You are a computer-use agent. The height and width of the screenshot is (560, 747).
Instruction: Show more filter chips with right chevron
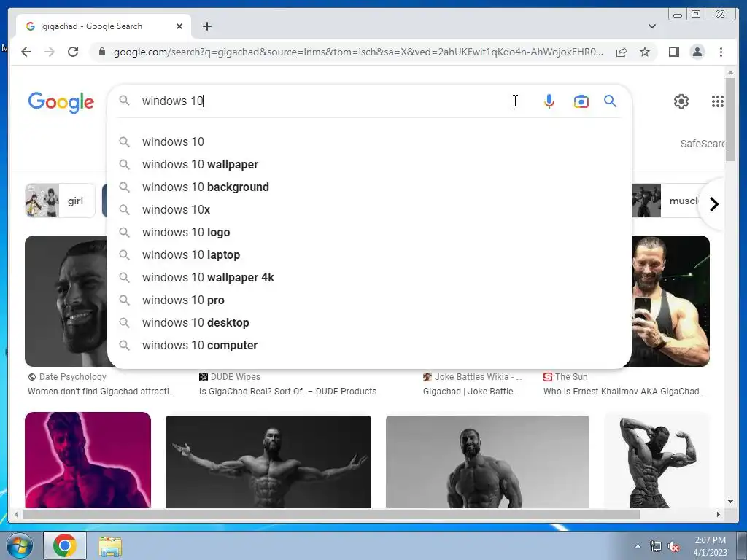[713, 204]
